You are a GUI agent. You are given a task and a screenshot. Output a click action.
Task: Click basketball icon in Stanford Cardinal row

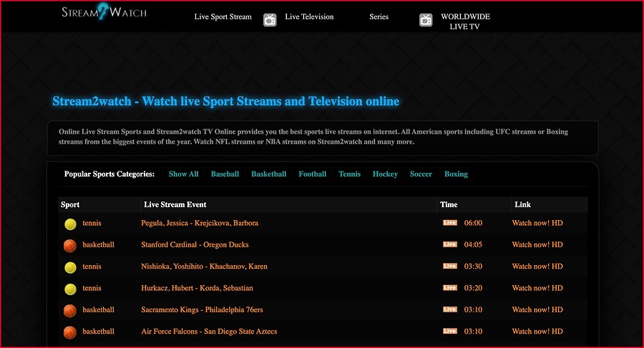[70, 246]
